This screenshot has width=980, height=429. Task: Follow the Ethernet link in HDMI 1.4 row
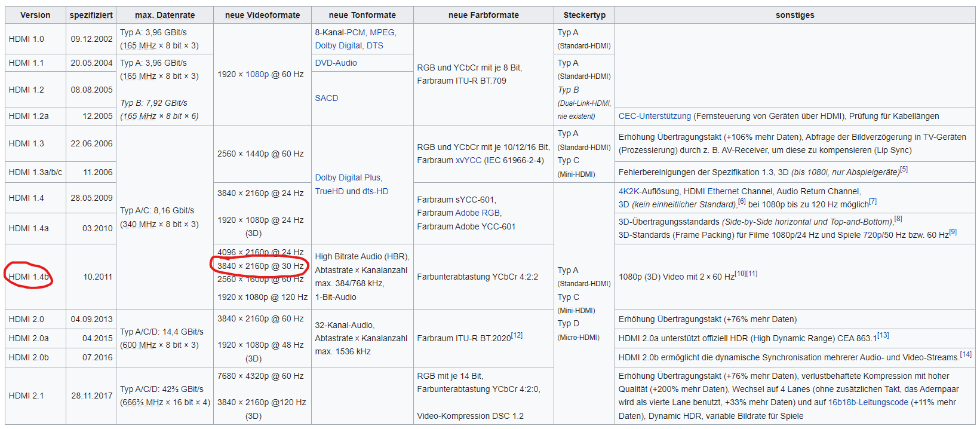[x=723, y=191]
